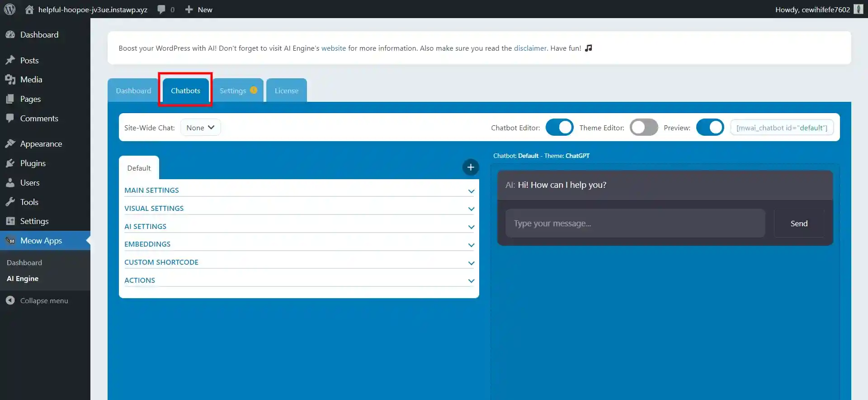Click the Posts pin icon
The width and height of the screenshot is (868, 400).
point(10,60)
